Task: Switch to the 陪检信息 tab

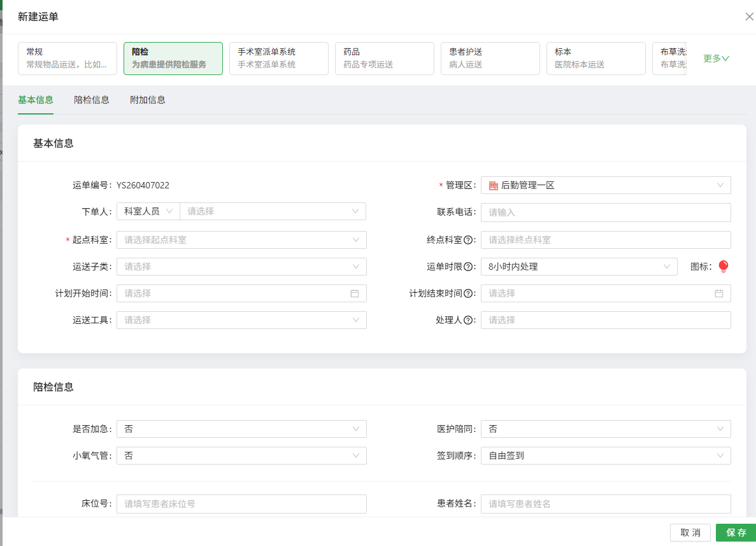Action: coord(92,100)
